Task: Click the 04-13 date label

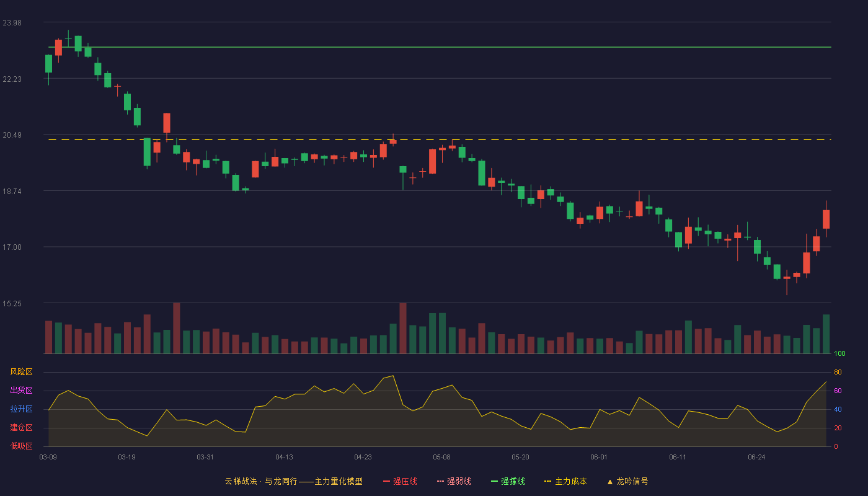Action: point(284,457)
